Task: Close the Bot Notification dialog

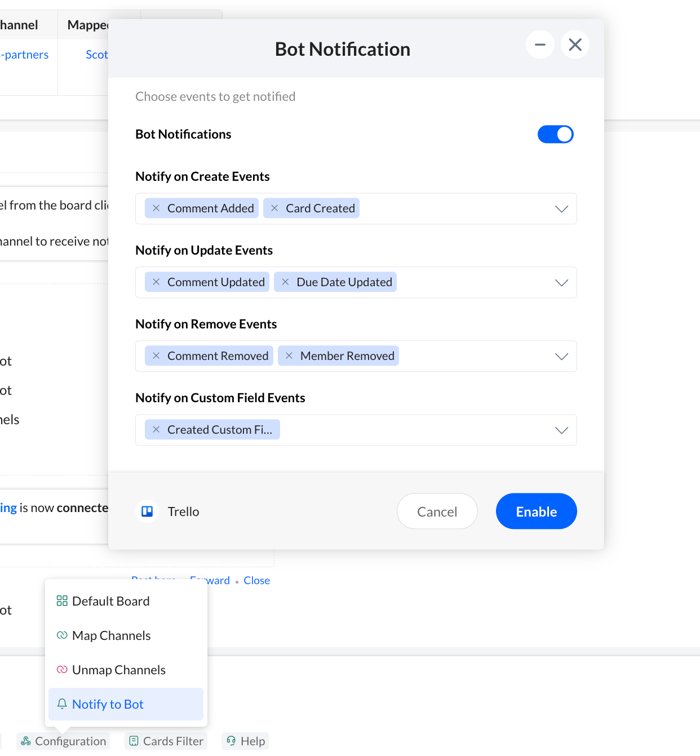Action: pos(575,45)
